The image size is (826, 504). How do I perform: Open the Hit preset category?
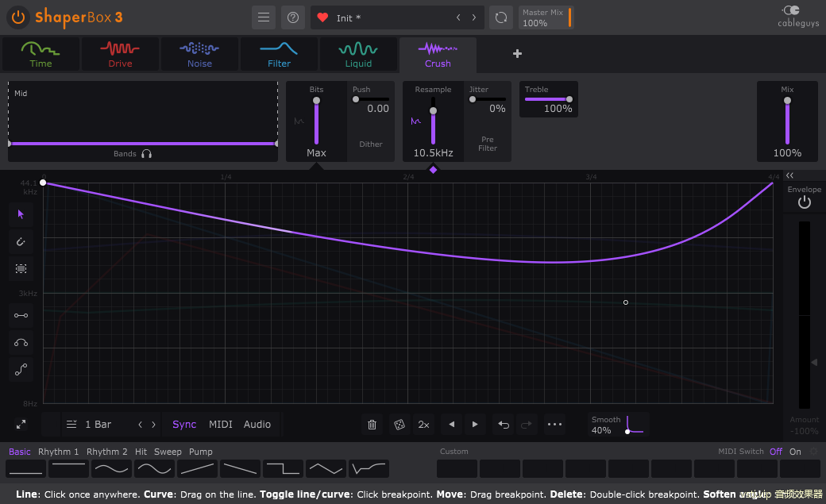(141, 452)
